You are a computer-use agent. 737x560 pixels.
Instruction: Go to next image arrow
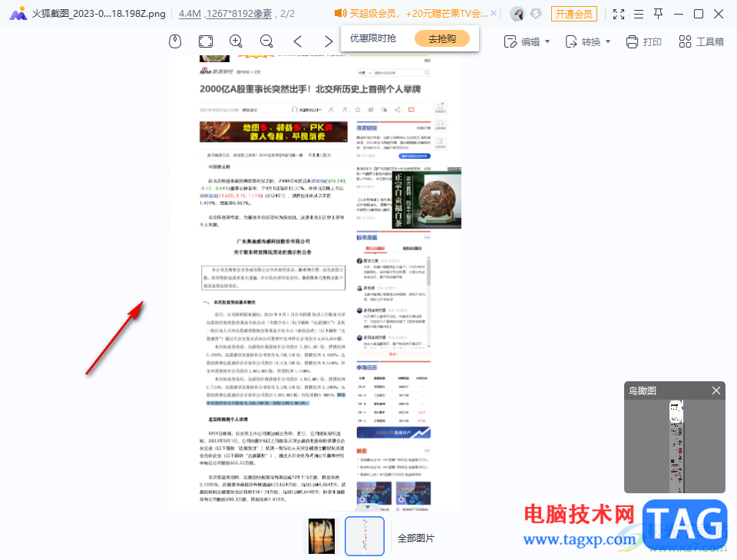[329, 41]
